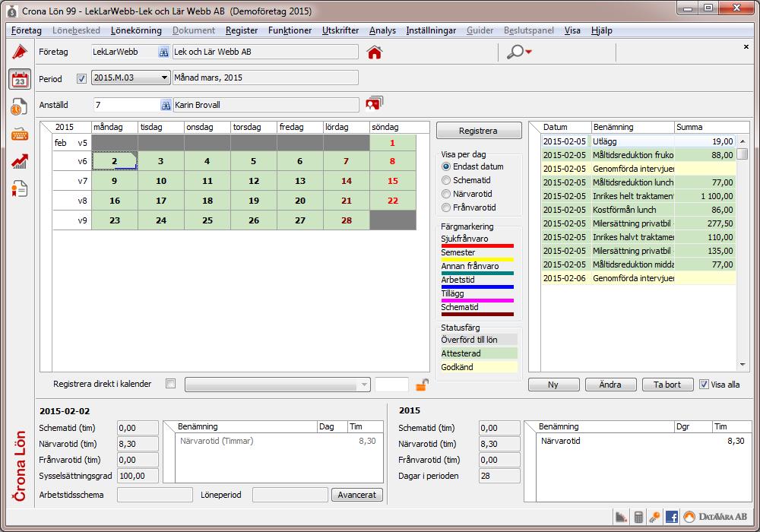Click the Crona Lön title bar icon

pyautogui.click(x=12, y=11)
